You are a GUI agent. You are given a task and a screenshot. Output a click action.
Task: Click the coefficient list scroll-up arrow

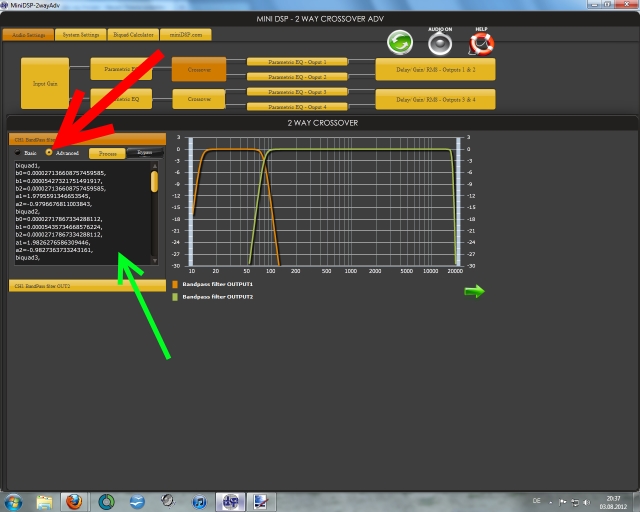click(154, 166)
